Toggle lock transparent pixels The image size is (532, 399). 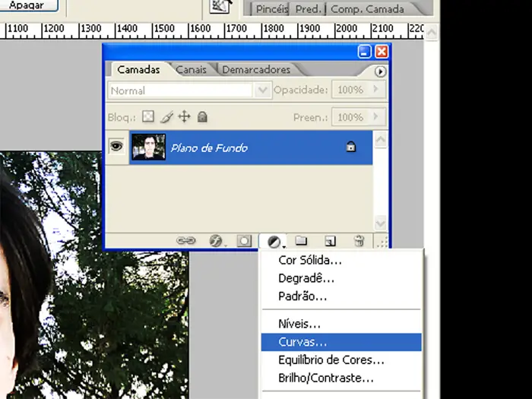pos(148,117)
